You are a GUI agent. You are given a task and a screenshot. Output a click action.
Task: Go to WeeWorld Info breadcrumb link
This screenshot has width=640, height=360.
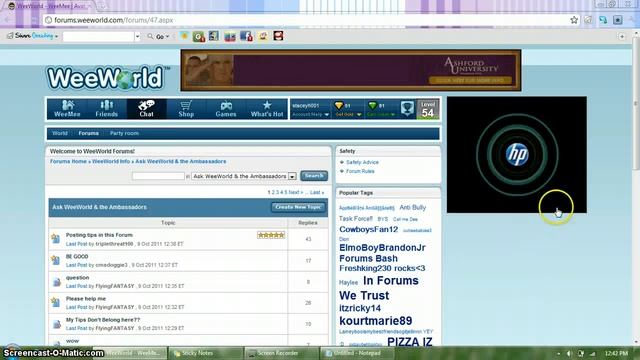[111, 162]
